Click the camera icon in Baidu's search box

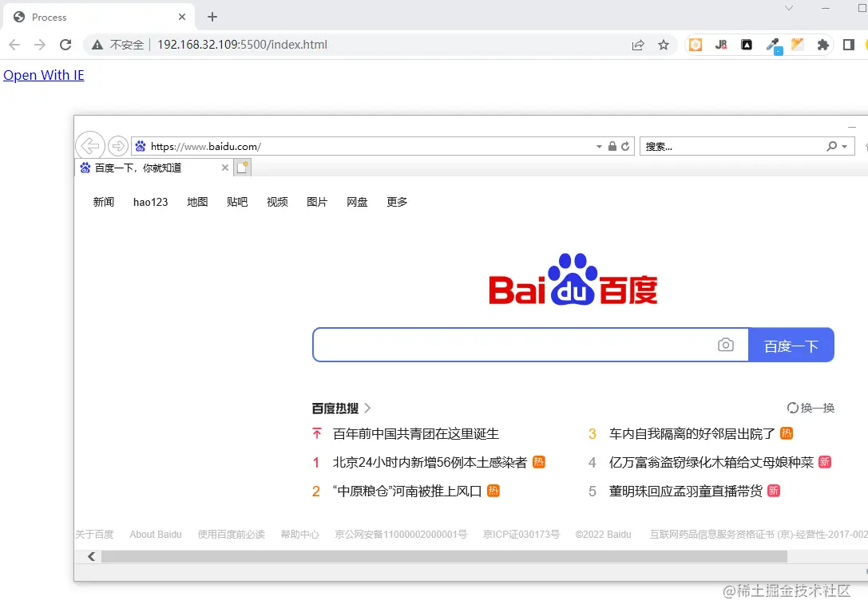(x=726, y=344)
